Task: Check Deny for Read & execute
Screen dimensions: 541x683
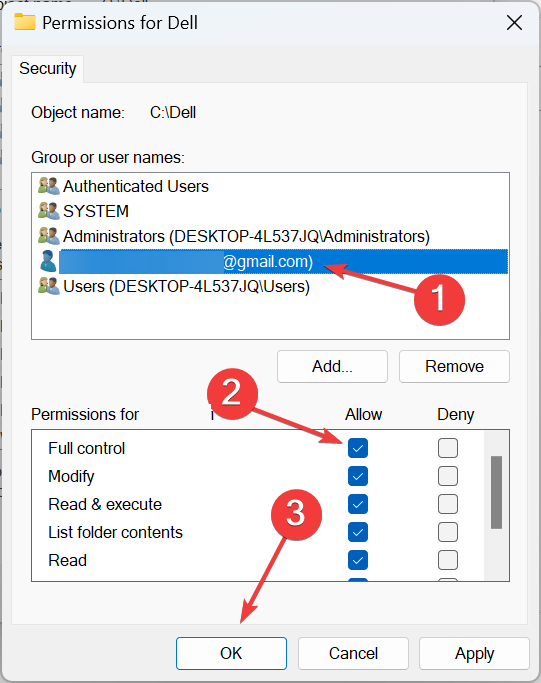Action: point(448,504)
